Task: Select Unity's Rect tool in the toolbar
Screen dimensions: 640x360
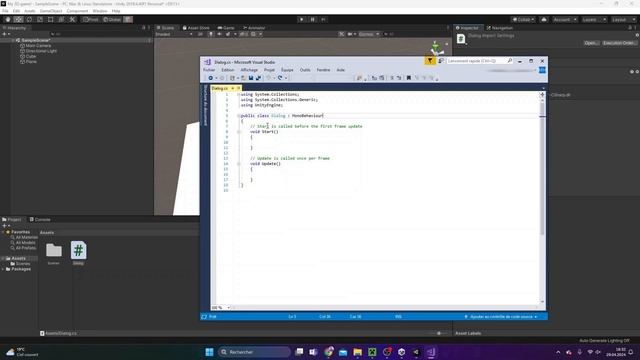Action: point(51,19)
